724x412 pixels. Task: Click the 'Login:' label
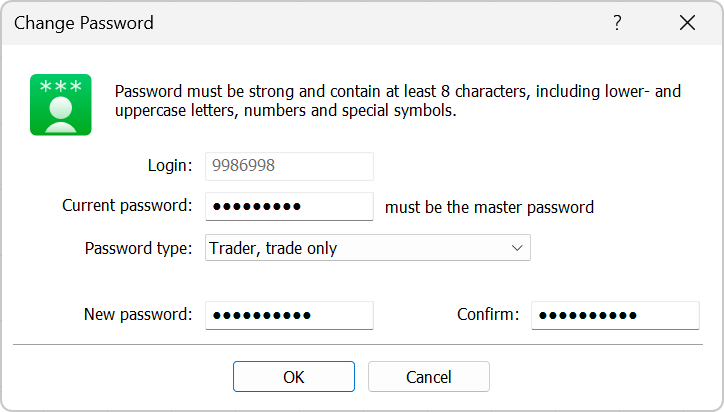coord(170,165)
